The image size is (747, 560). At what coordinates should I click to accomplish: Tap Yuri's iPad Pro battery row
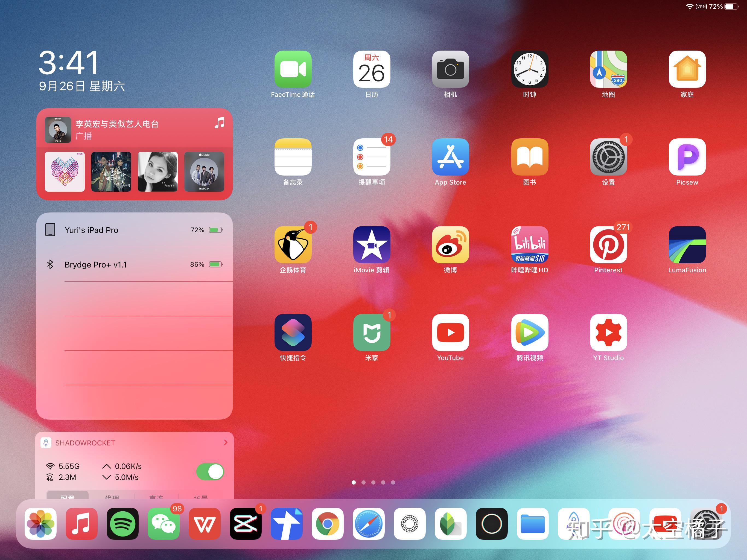point(135,230)
